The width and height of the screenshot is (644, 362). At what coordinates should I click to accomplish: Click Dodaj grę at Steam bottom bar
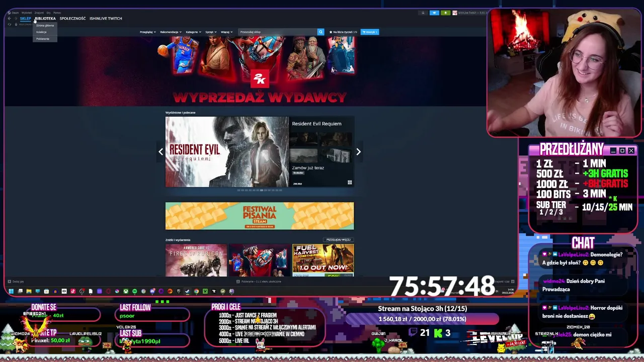pyautogui.click(x=16, y=282)
